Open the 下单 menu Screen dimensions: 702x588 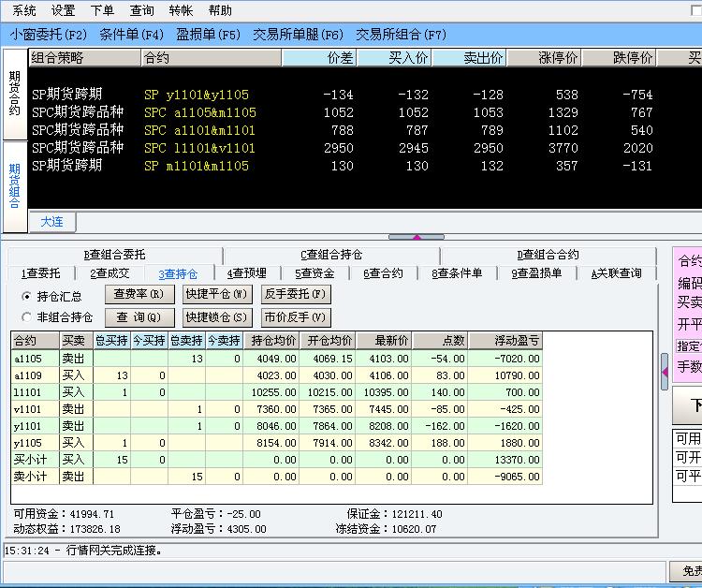pos(102,10)
